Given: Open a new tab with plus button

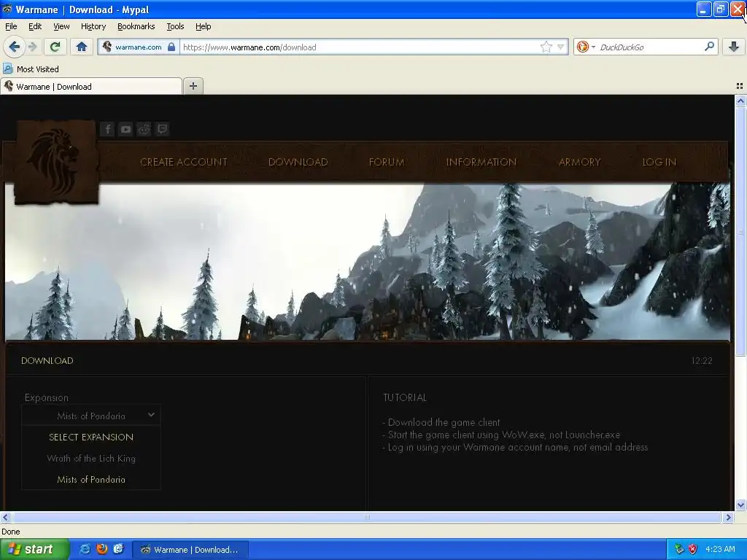Looking at the screenshot, I should (193, 86).
